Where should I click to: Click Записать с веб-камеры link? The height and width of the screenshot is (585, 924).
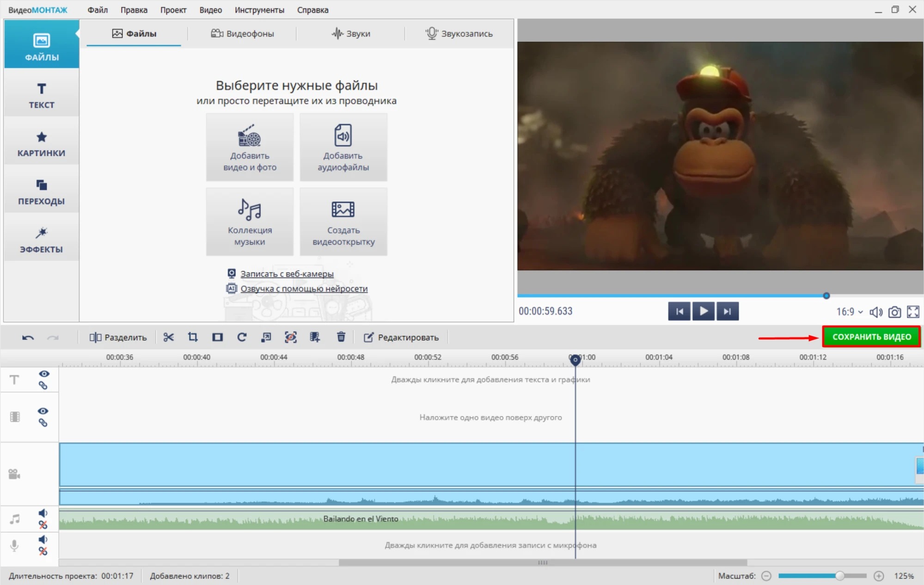click(287, 274)
